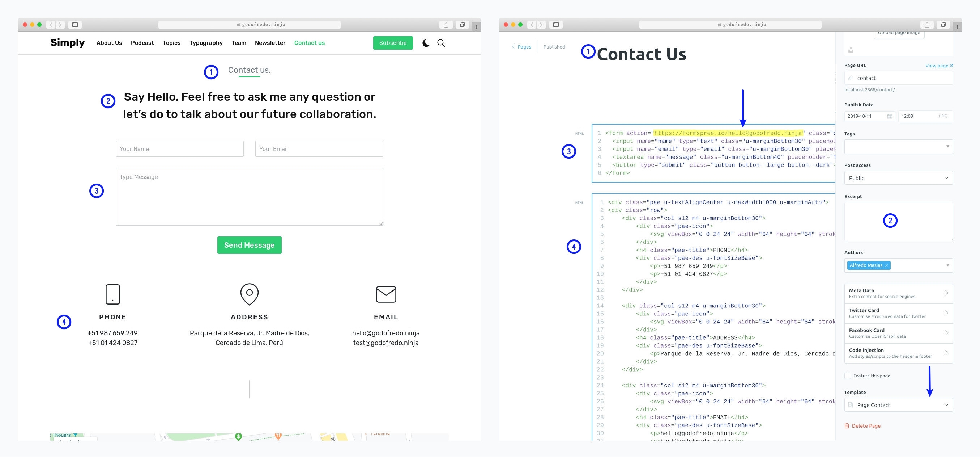Viewport: 980px width, 457px height.
Task: Click left browser's sidebar toggle icon
Action: point(75,25)
